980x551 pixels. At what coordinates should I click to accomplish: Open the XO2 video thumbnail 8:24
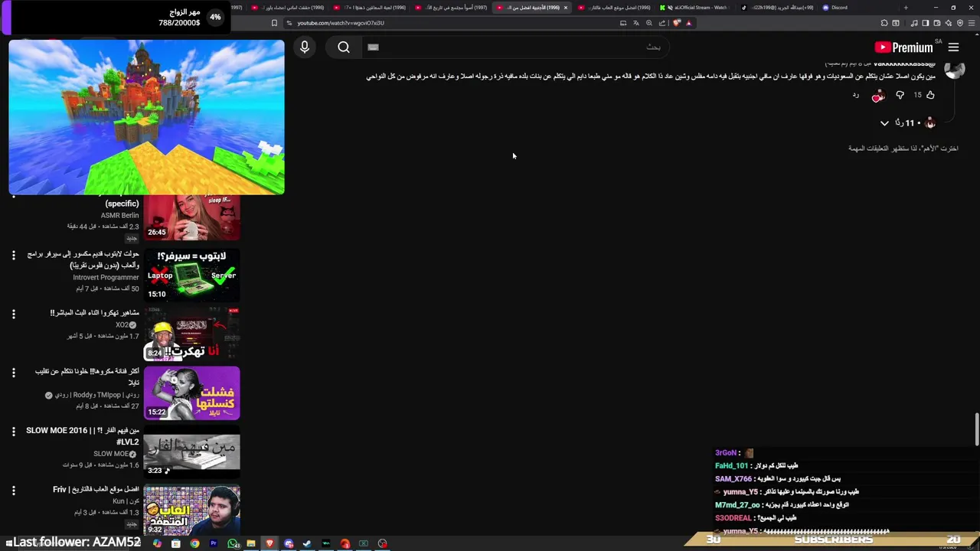point(191,334)
